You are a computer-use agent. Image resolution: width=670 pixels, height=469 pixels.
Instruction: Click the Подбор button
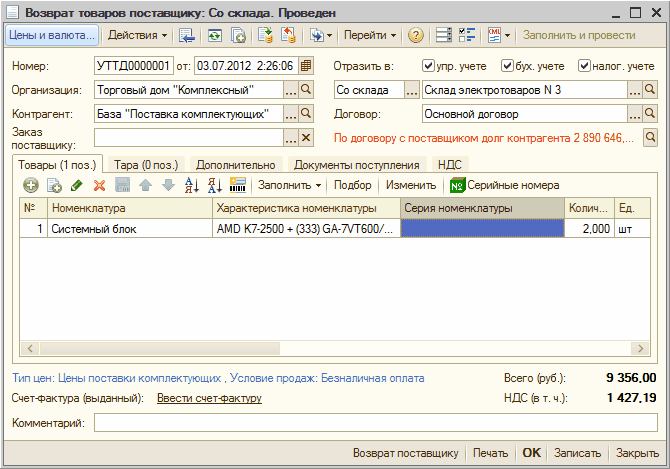click(x=353, y=185)
